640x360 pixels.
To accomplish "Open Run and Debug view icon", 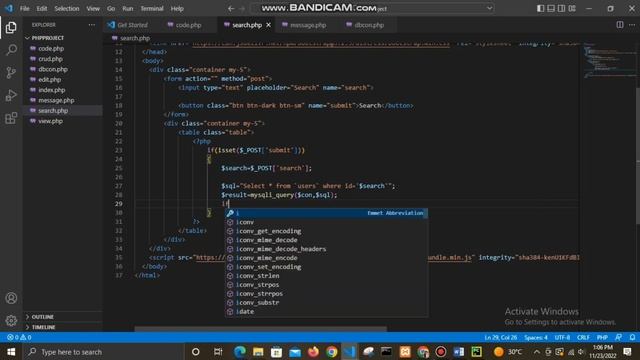I will 11,96.
